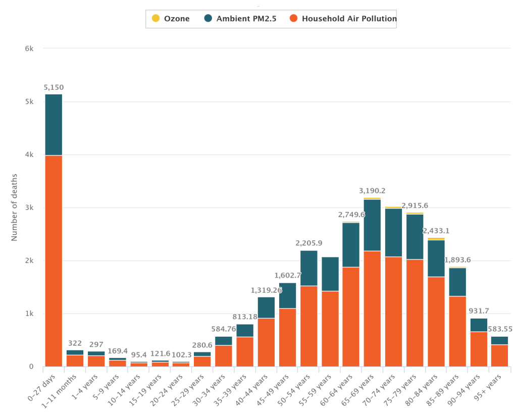Click the teal Ambient PM2.5 legend dot
Image resolution: width=517 pixels, height=420 pixels.
coord(208,19)
